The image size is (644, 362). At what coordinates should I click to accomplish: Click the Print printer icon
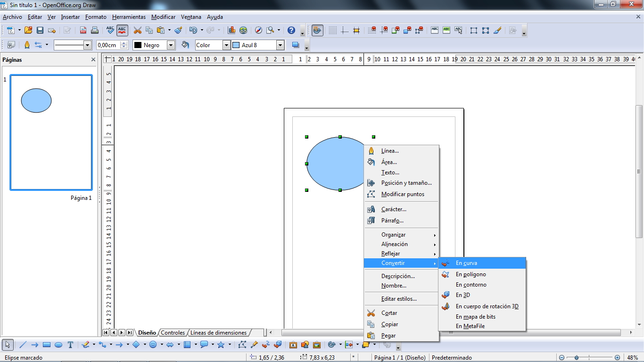pos(95,30)
